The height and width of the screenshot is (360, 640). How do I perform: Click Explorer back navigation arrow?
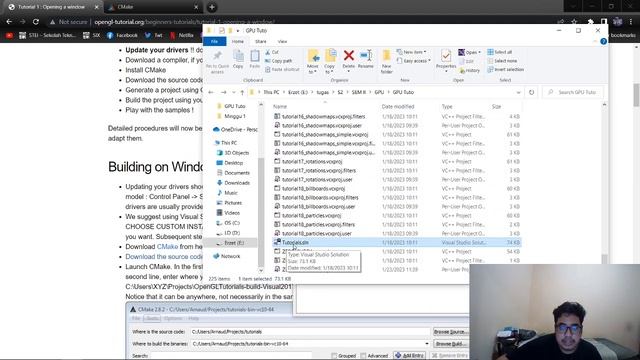click(x=211, y=92)
